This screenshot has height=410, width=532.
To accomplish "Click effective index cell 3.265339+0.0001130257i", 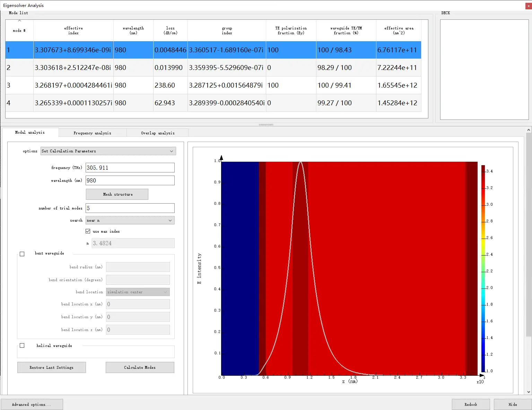I will pos(73,103).
